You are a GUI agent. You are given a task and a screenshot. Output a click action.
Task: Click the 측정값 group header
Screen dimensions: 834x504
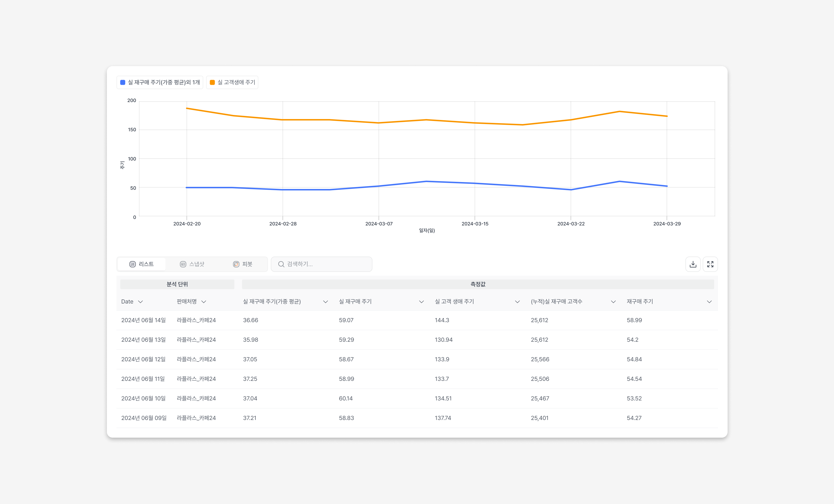[x=478, y=284]
